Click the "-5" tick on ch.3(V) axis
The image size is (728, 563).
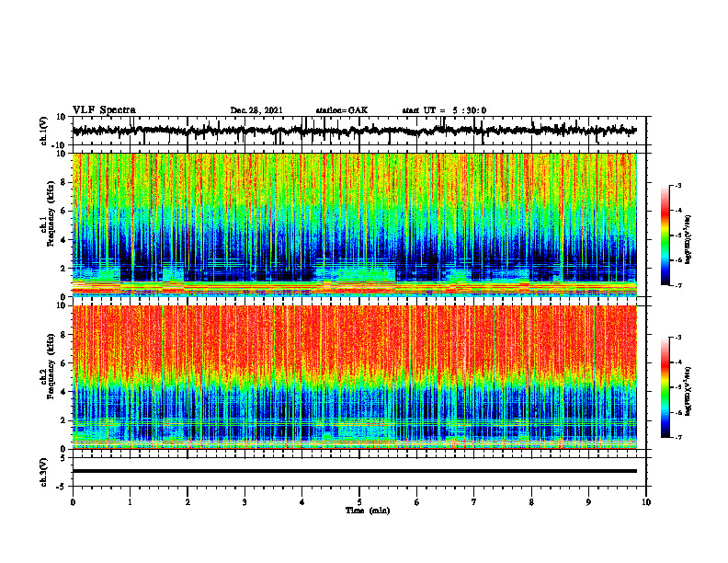[x=62, y=486]
